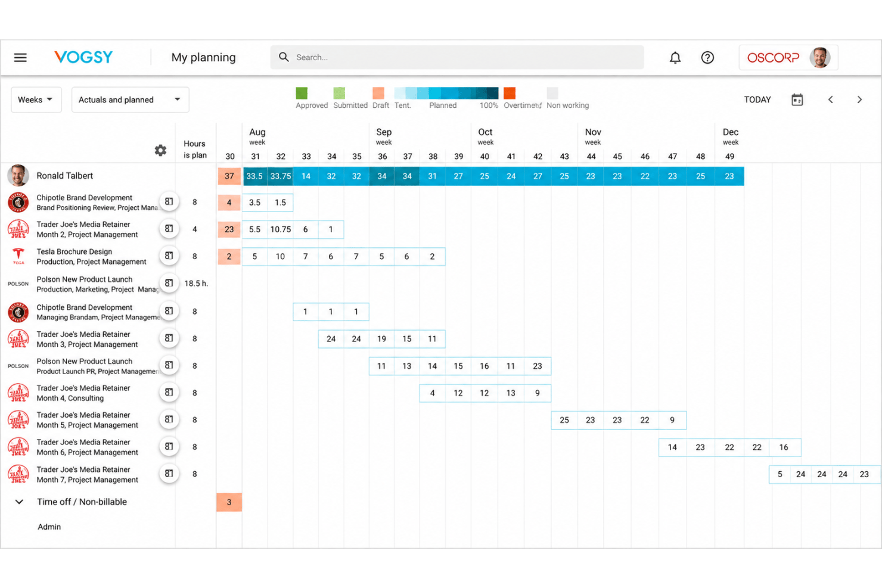Image resolution: width=882 pixels, height=588 pixels.
Task: Open the help question mark icon
Action: [707, 58]
